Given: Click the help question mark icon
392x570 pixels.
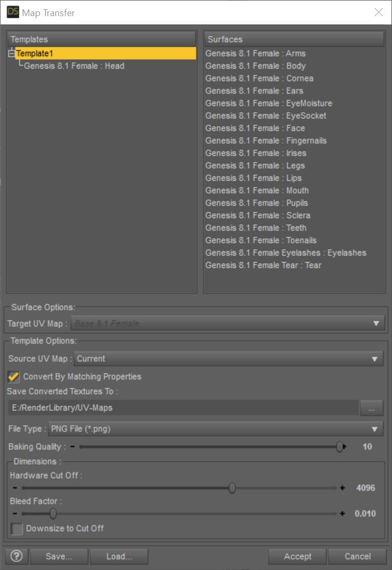Looking at the screenshot, I should [17, 556].
